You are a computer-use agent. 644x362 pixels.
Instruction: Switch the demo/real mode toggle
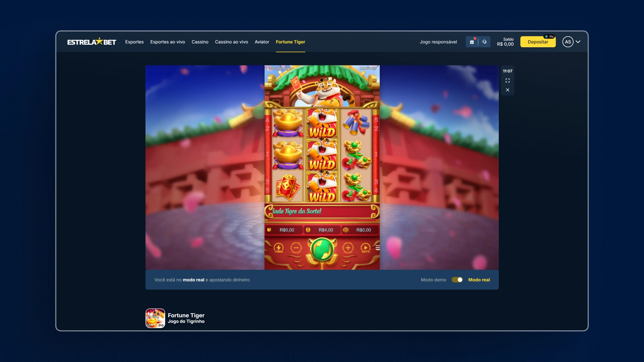457,280
